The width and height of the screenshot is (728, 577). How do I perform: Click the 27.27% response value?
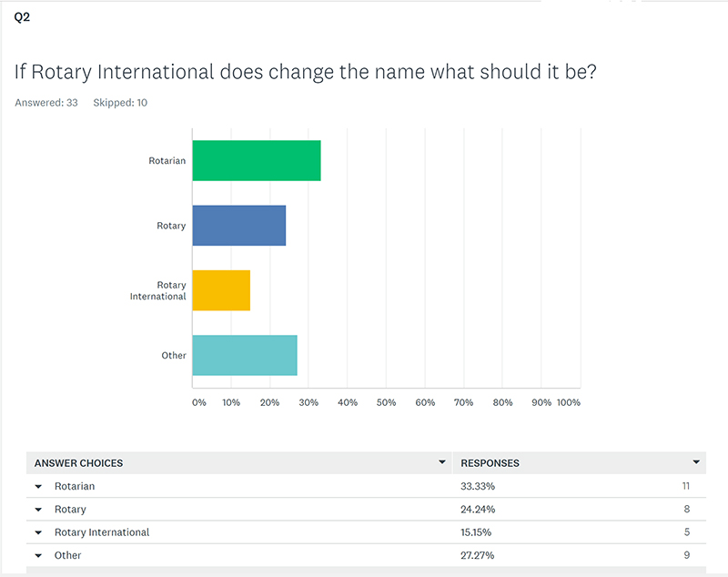(478, 555)
